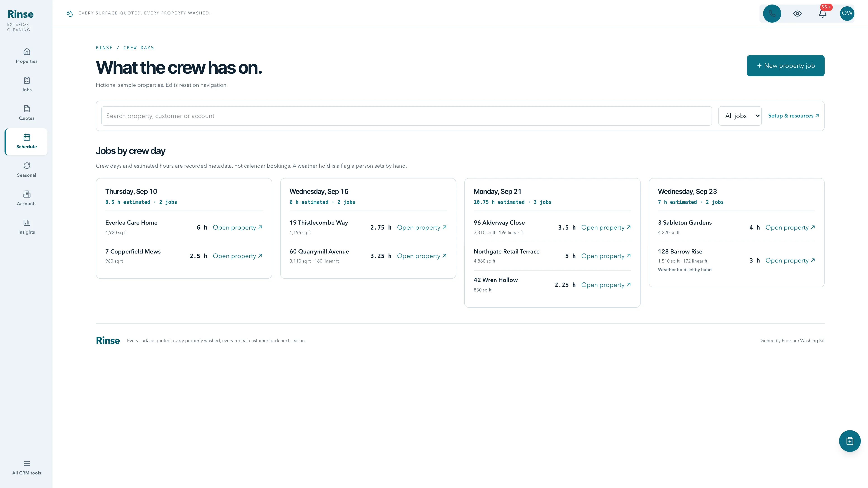The height and width of the screenshot is (488, 868).
Task: Click GoSeedly Pressure Washing Kit text
Action: point(792,340)
